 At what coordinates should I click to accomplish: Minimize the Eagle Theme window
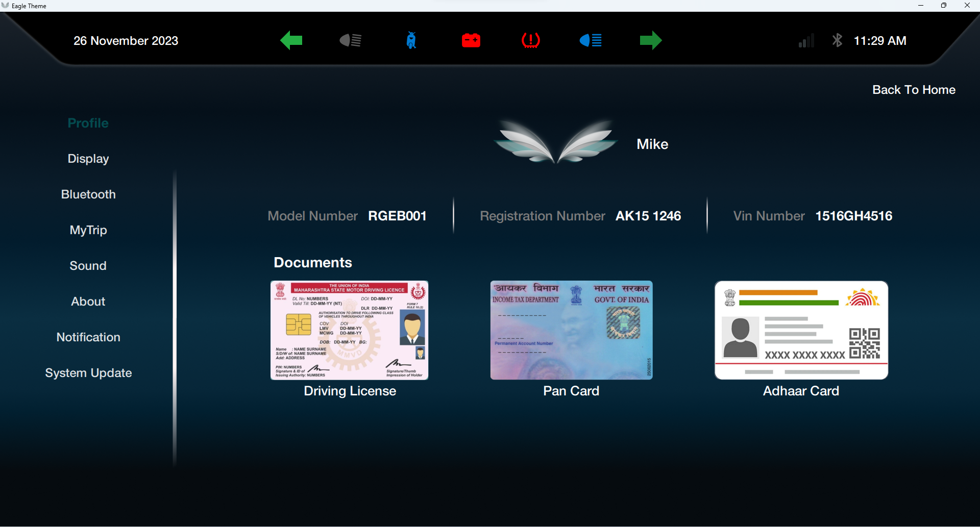click(921, 6)
